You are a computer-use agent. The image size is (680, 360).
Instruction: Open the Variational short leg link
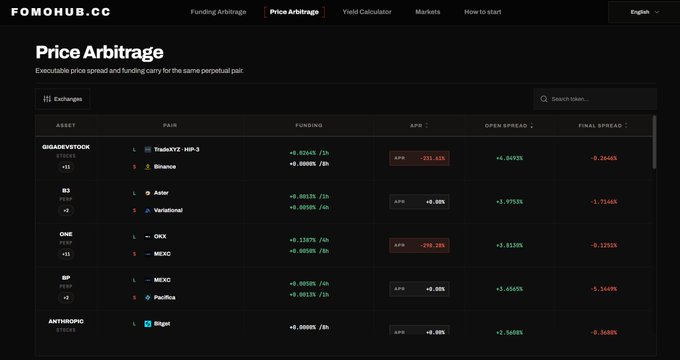coord(168,210)
